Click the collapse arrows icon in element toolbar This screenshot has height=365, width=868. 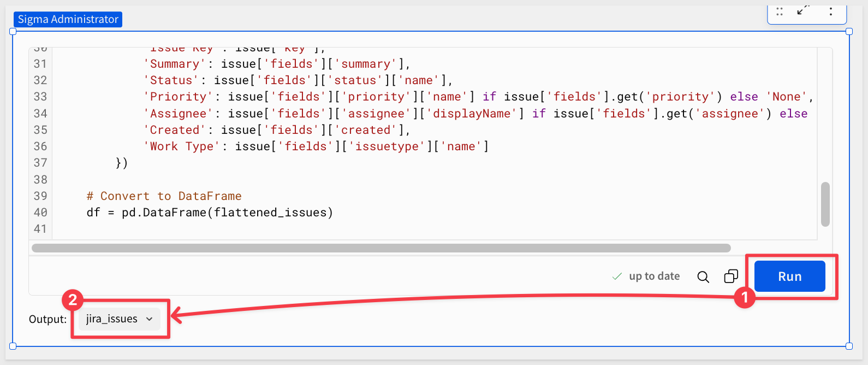click(x=802, y=10)
